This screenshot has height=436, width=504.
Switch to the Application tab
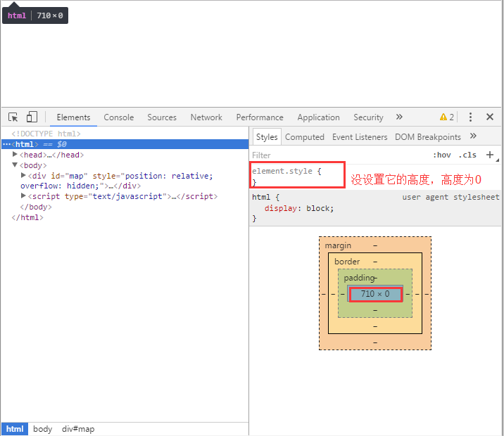pos(318,117)
